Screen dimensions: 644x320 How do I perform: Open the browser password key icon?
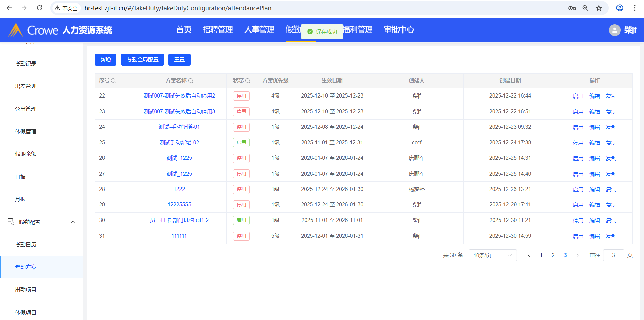pos(572,8)
